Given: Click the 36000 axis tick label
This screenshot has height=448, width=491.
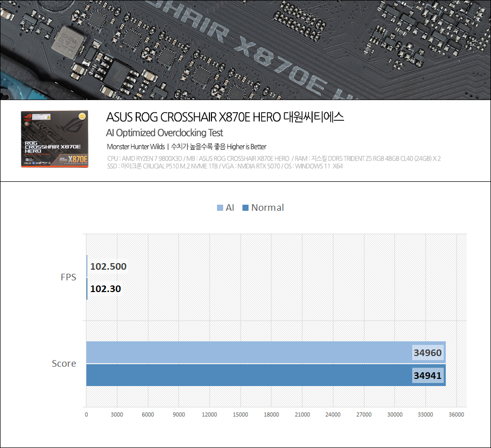Looking at the screenshot, I should click(456, 414).
